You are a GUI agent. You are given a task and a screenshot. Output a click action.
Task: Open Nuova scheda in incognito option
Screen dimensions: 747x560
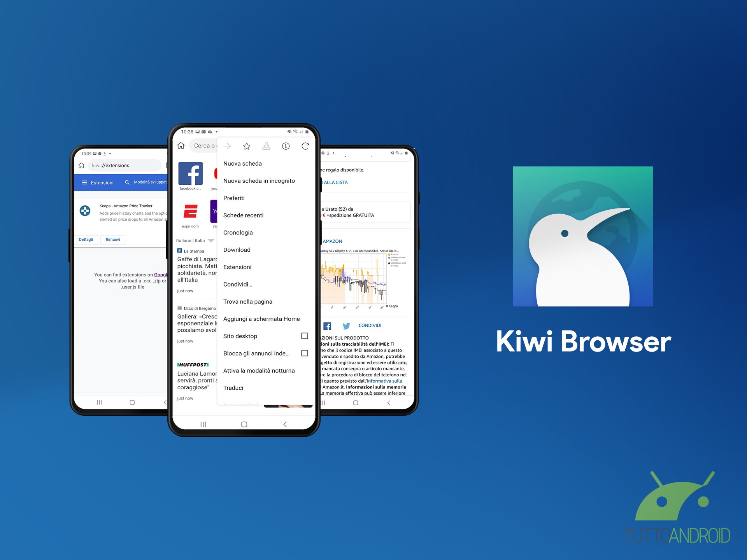[259, 180]
